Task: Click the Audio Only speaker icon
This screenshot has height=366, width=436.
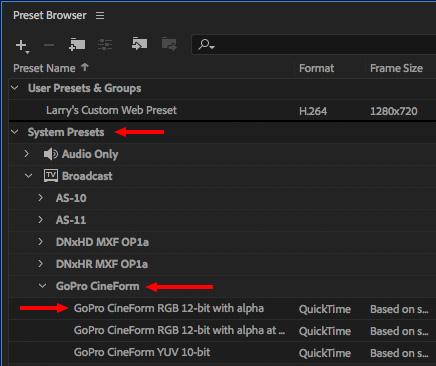Action: [x=51, y=154]
